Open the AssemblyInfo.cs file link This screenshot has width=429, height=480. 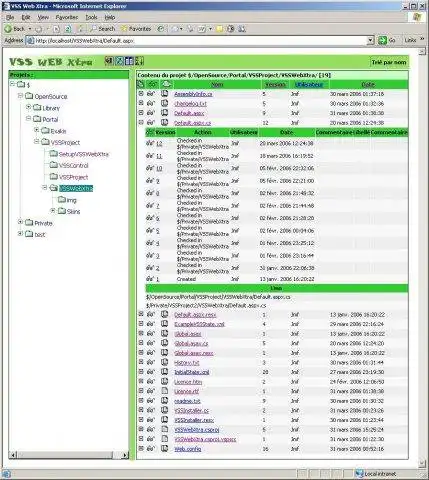pos(193,94)
